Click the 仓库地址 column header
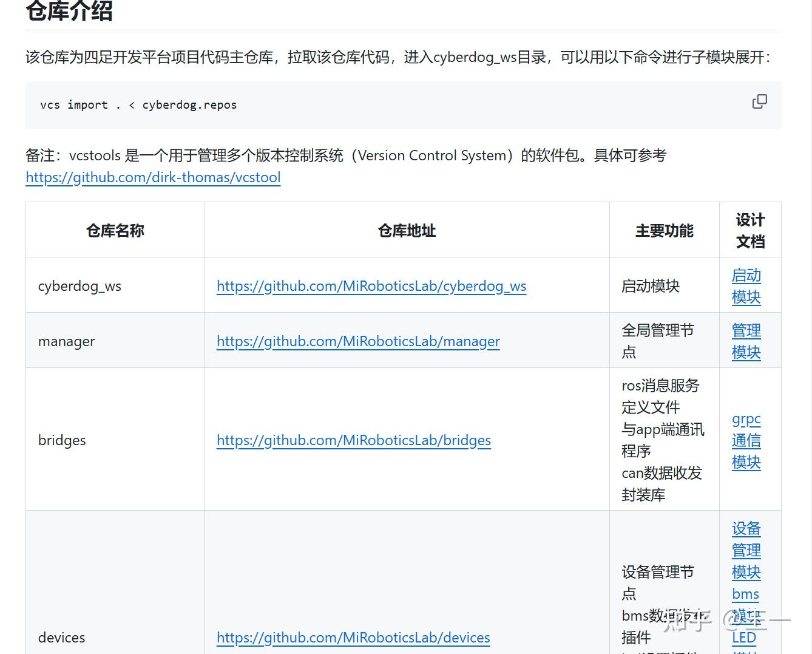Viewport: 812px width, 654px height. point(406,230)
